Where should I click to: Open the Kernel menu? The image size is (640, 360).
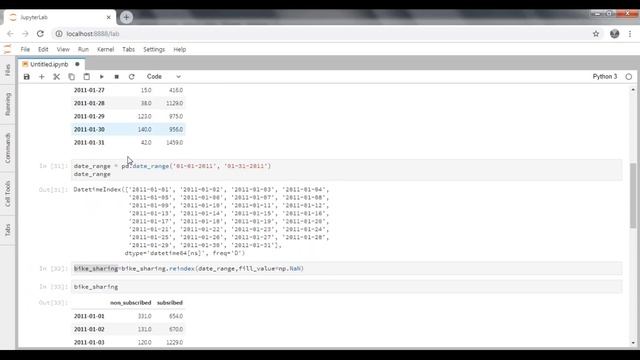(x=105, y=49)
